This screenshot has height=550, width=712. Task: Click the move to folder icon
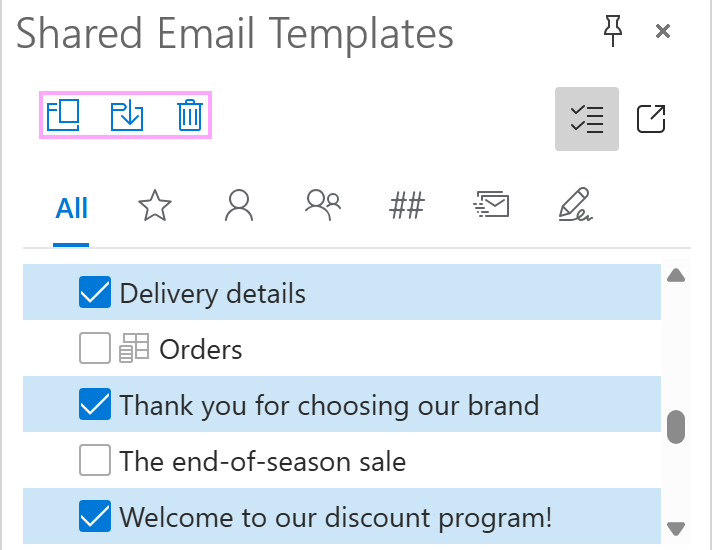tap(126, 116)
